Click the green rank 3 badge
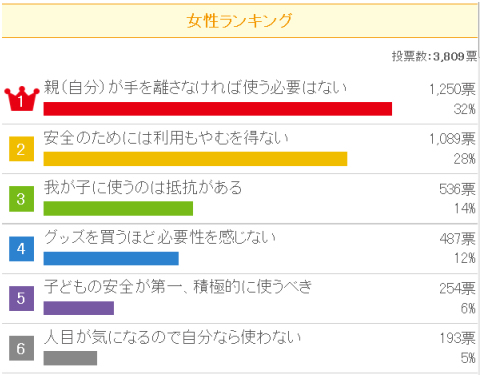This screenshot has height=375, width=480. pyautogui.click(x=21, y=199)
